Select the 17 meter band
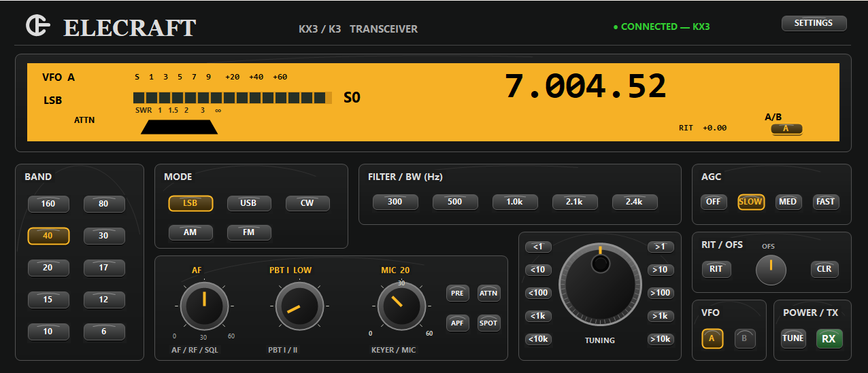 [104, 268]
